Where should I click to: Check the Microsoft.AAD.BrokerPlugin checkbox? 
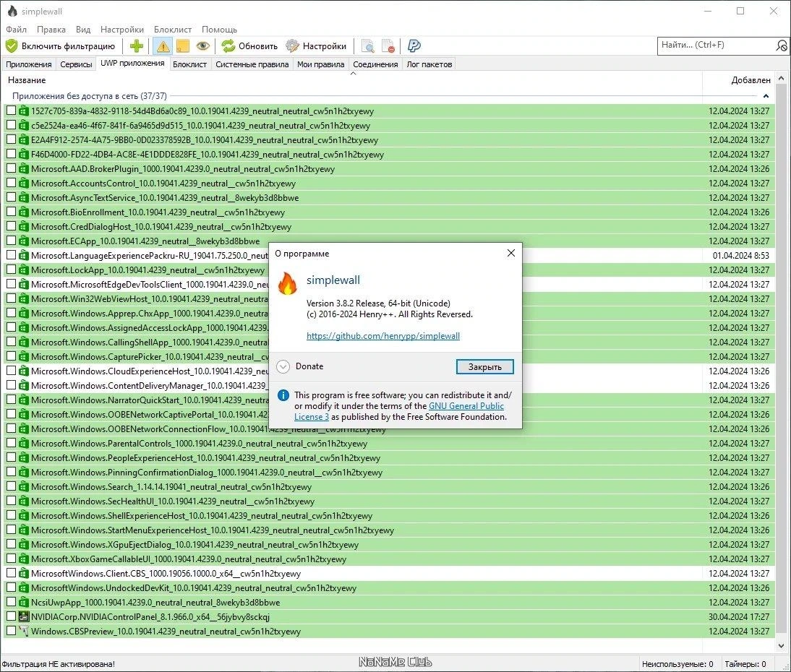click(11, 168)
